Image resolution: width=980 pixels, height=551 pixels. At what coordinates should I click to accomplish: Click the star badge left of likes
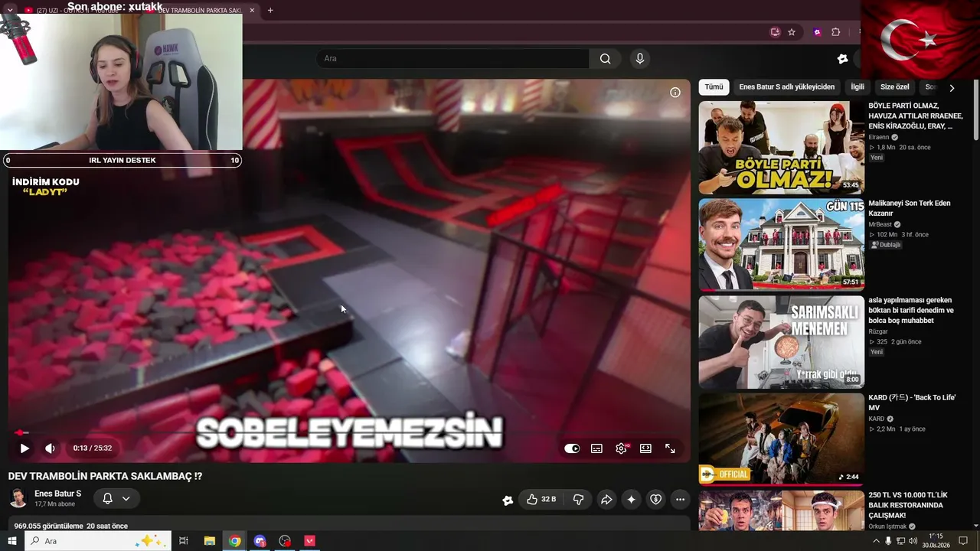[507, 500]
